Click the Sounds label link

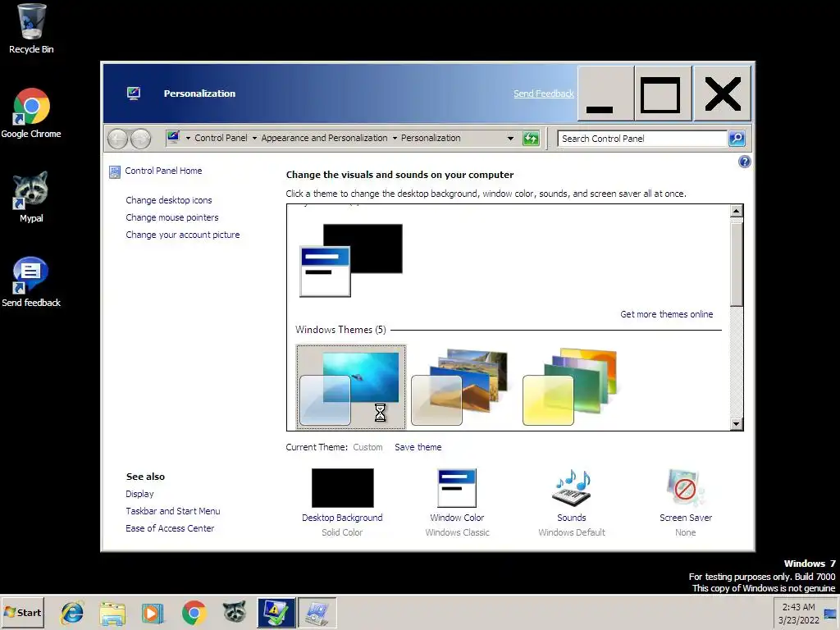click(571, 518)
